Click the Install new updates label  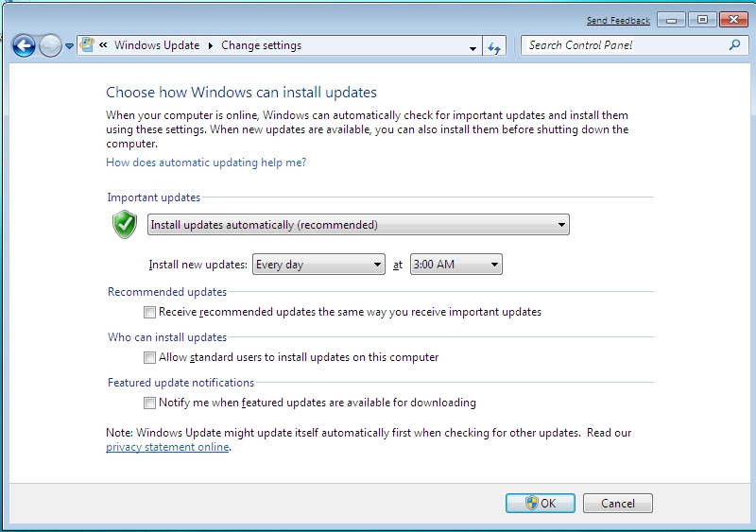198,265
